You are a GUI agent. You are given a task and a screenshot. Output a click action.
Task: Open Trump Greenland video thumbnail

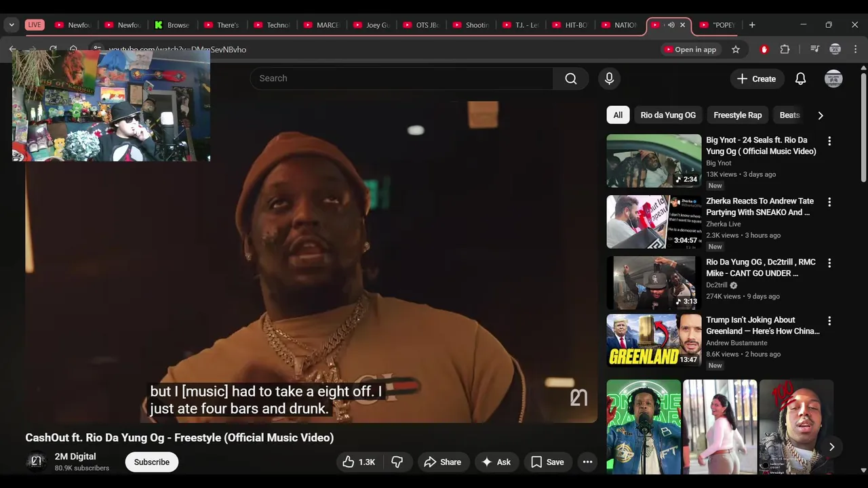[x=654, y=340]
